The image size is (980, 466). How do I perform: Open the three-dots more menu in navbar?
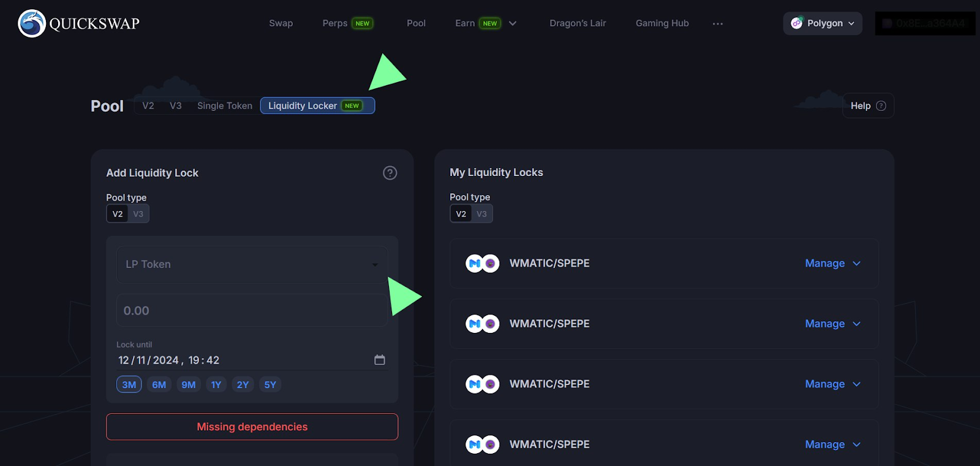(718, 23)
